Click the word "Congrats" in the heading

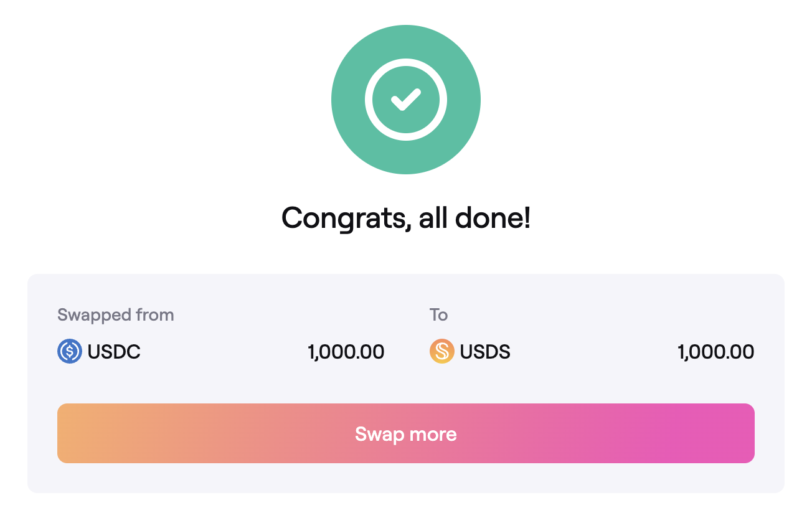(342, 217)
